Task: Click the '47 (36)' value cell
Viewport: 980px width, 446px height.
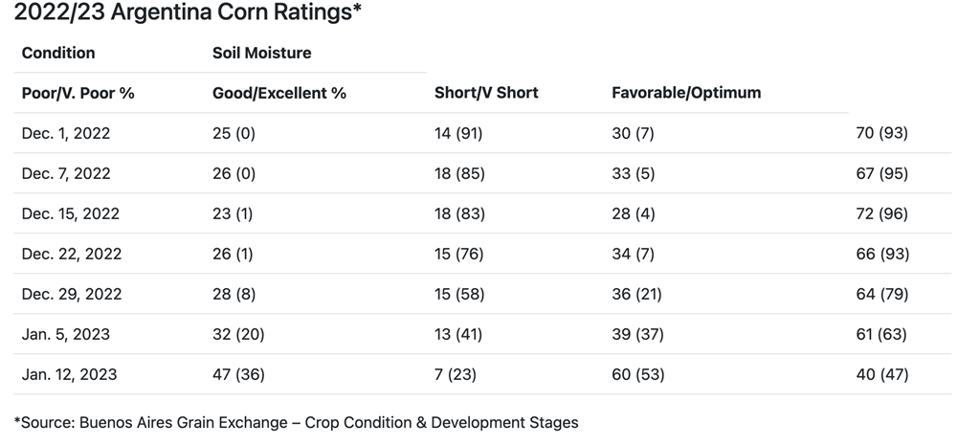Action: point(238,374)
